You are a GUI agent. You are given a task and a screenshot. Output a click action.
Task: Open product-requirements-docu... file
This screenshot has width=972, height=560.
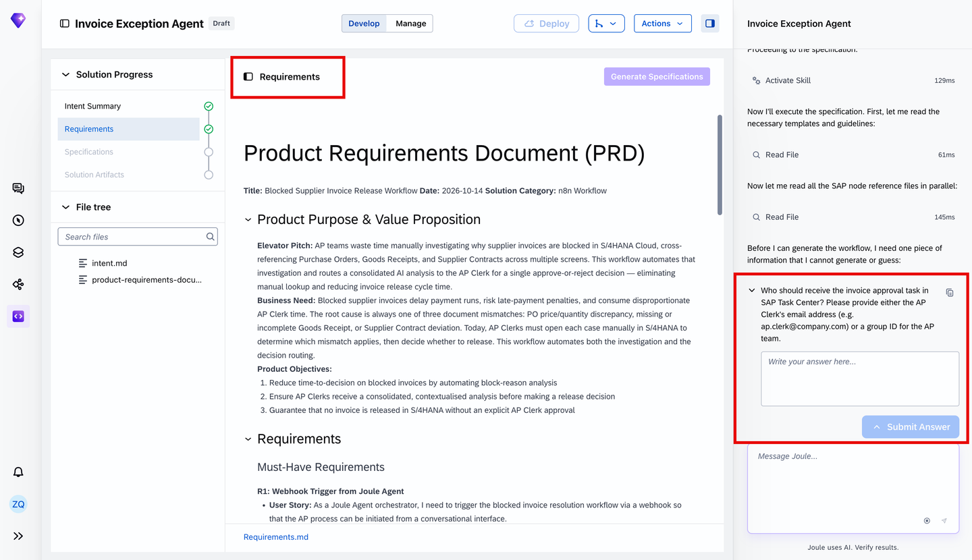(x=140, y=279)
